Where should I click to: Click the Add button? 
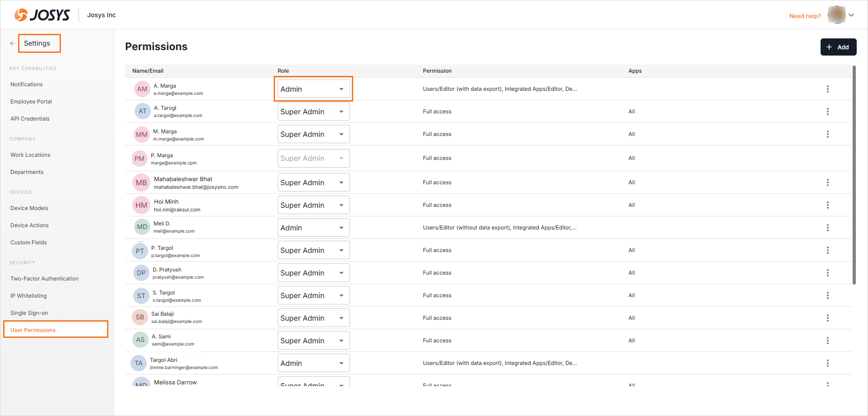pos(838,47)
